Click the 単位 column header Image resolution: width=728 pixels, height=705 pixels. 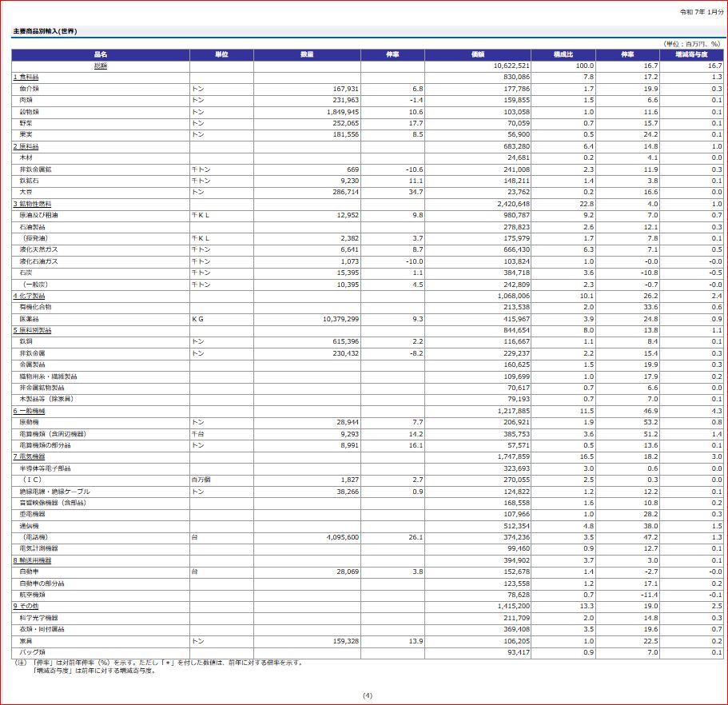click(221, 54)
